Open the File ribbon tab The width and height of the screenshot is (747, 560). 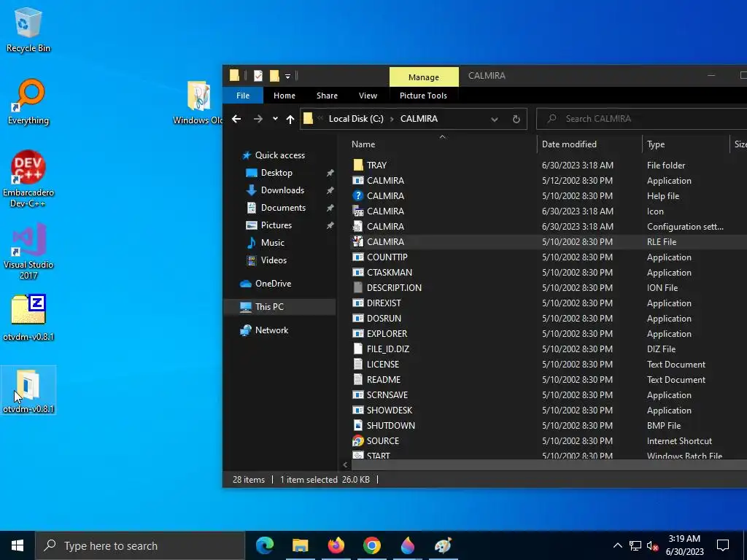(x=242, y=96)
